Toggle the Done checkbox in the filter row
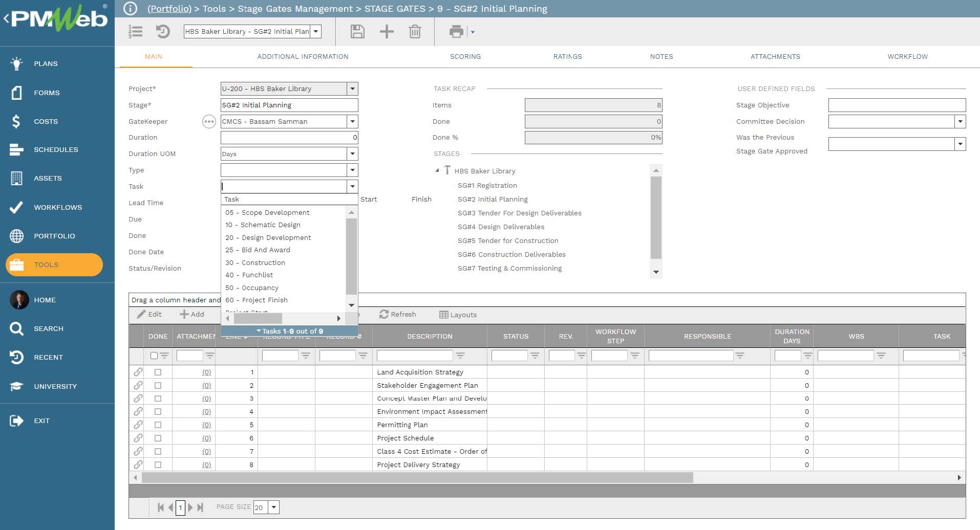Screen dimensions: 980x530 (154, 356)
